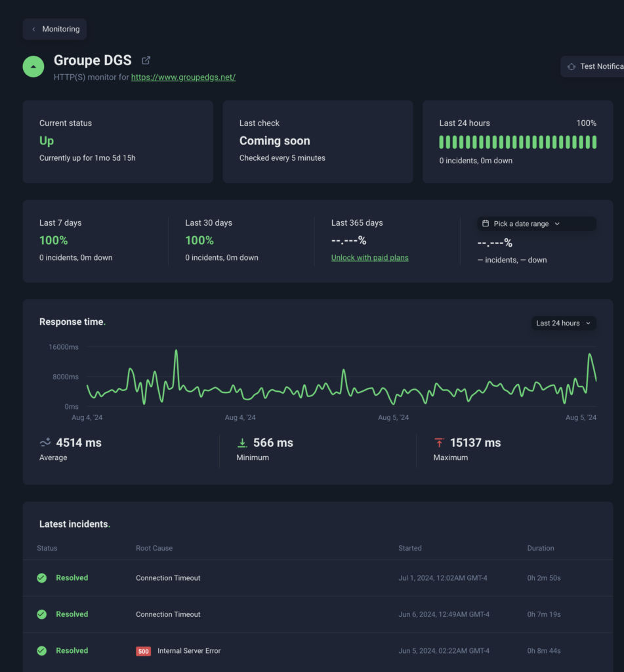Screen dimensions: 624x672
Task: Click the last 24 hours uptime bar
Action: (517, 142)
